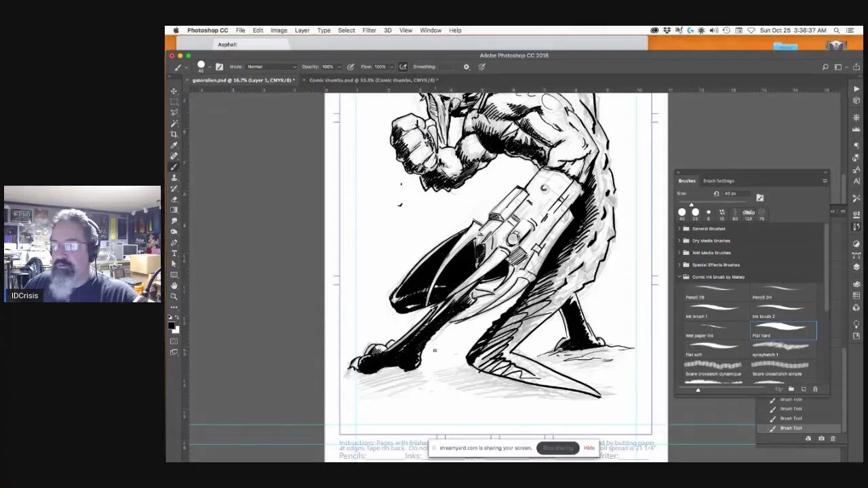Select the Magic Wand tool
Screen dimensions: 868x488
coord(174,123)
